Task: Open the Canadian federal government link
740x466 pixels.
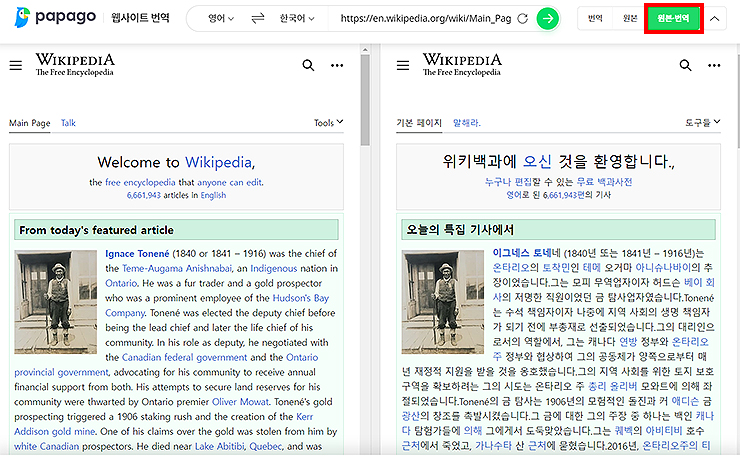Action: click(185, 357)
